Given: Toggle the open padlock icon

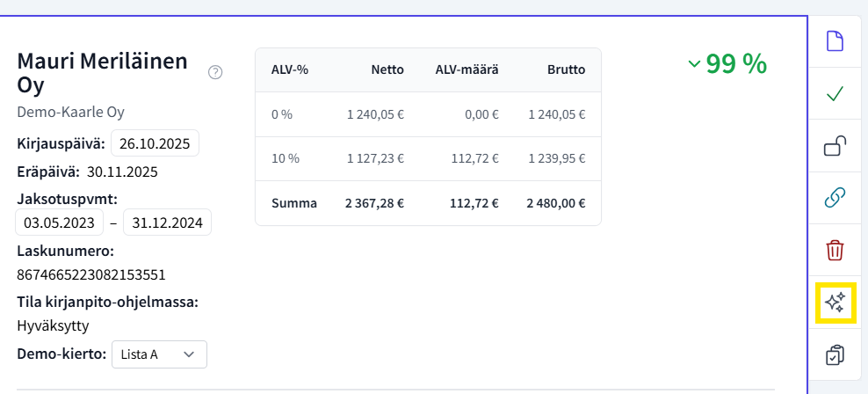Looking at the screenshot, I should [835, 146].
